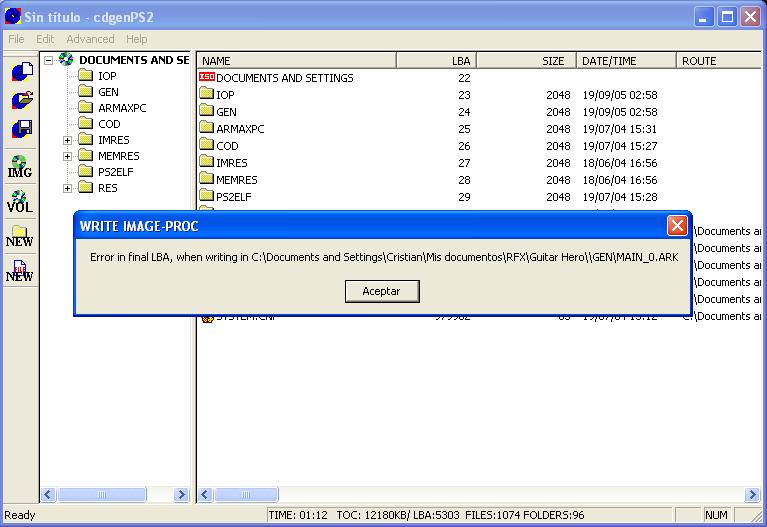Expand the IMRES folder in tree

(68, 140)
